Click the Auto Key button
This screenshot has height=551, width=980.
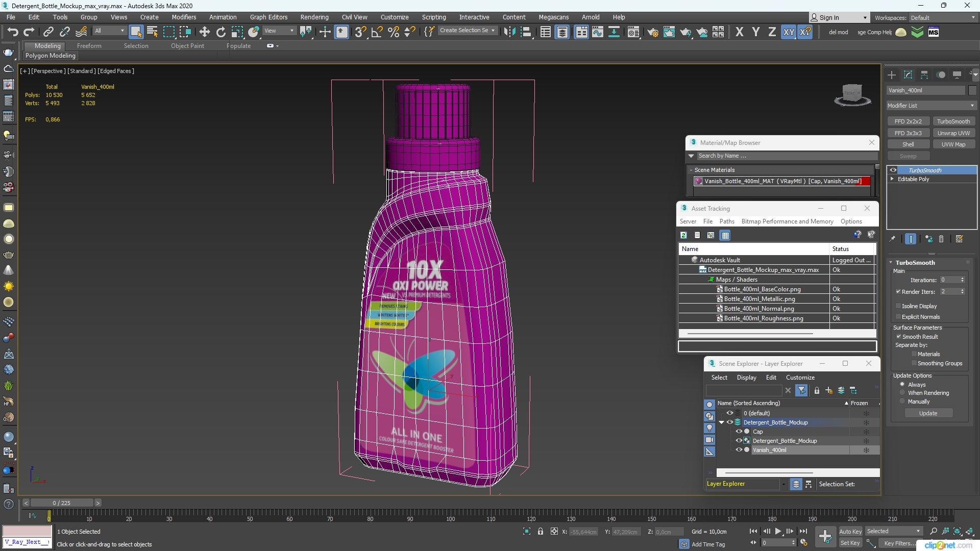(x=850, y=532)
